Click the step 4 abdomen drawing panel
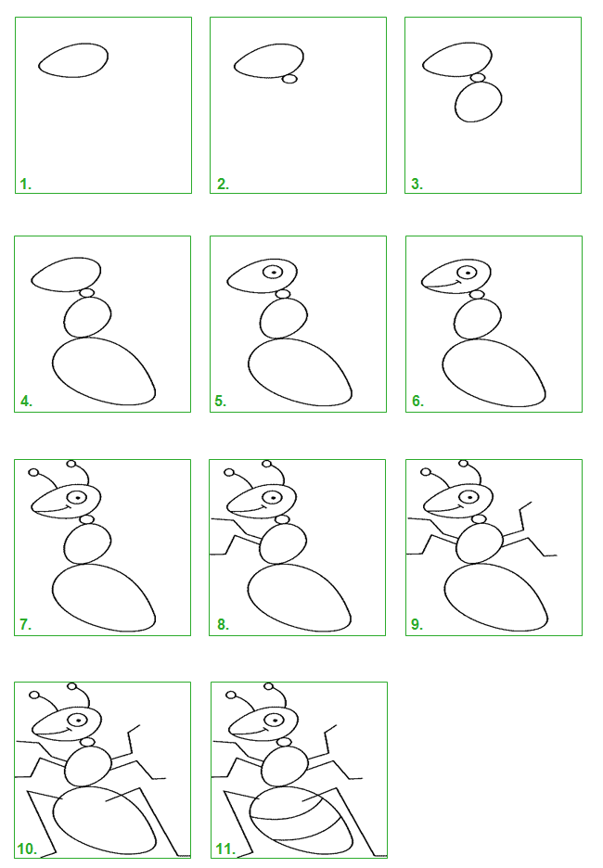 click(102, 324)
